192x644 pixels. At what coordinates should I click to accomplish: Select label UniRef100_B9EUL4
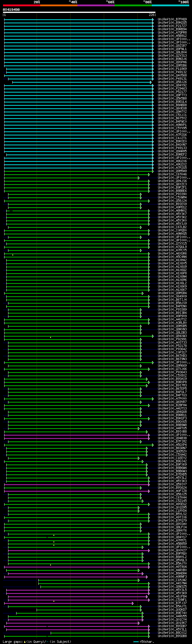tap(172, 102)
